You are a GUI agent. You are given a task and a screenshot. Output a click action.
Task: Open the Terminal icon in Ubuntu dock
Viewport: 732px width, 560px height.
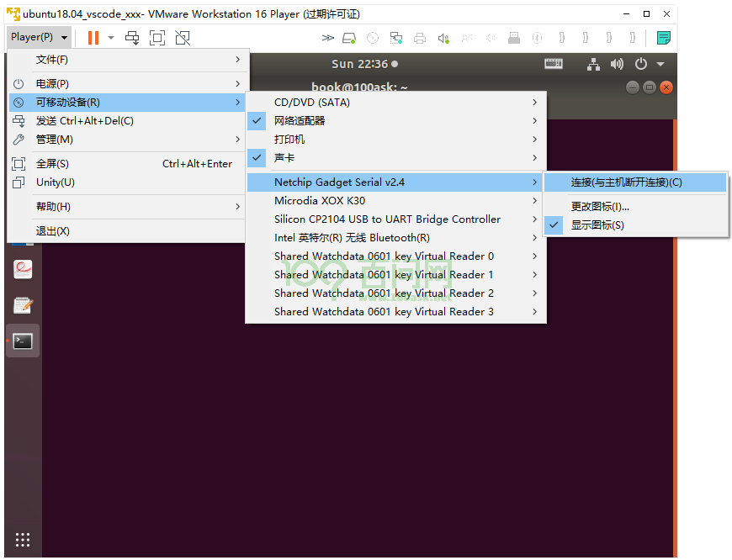click(23, 341)
